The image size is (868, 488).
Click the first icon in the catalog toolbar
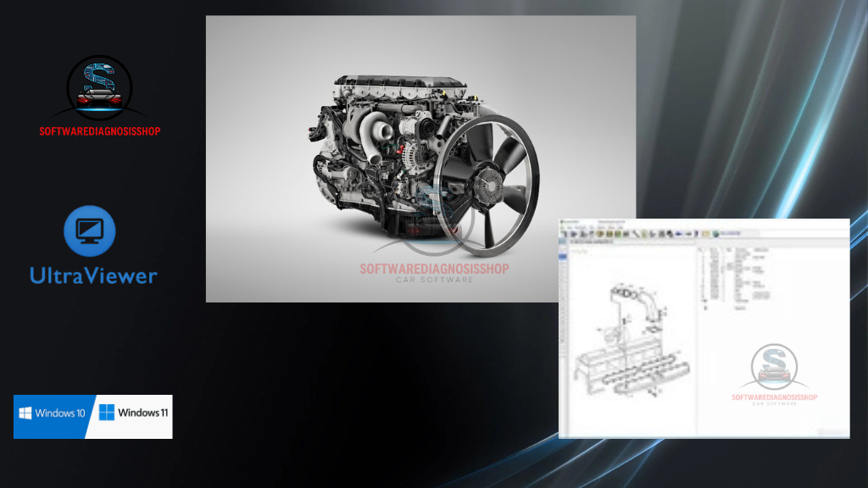coord(565,233)
